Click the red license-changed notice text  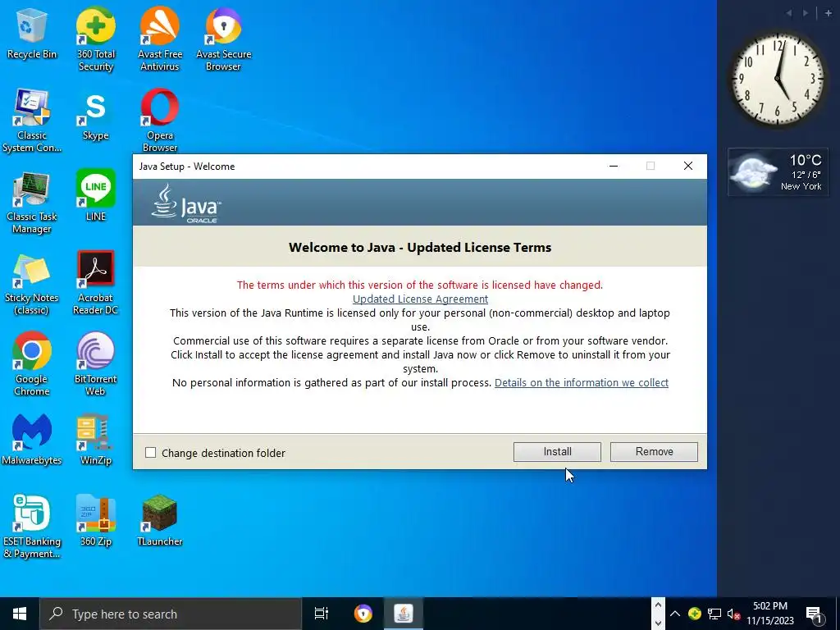[420, 285]
